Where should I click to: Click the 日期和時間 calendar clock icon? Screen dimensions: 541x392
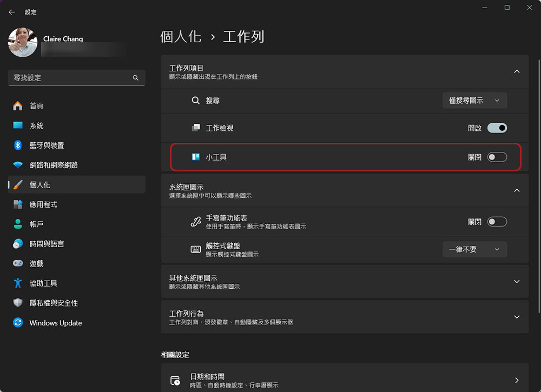tap(175, 380)
